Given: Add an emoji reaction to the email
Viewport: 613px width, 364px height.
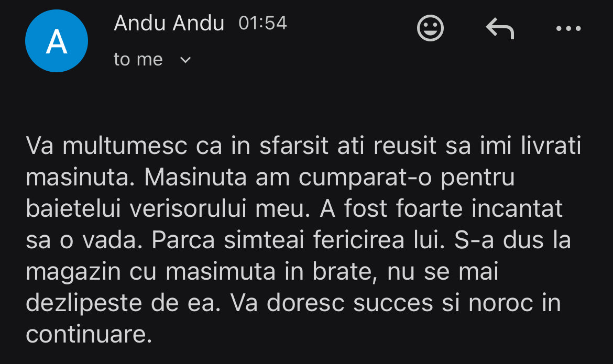Looking at the screenshot, I should pos(430,28).
